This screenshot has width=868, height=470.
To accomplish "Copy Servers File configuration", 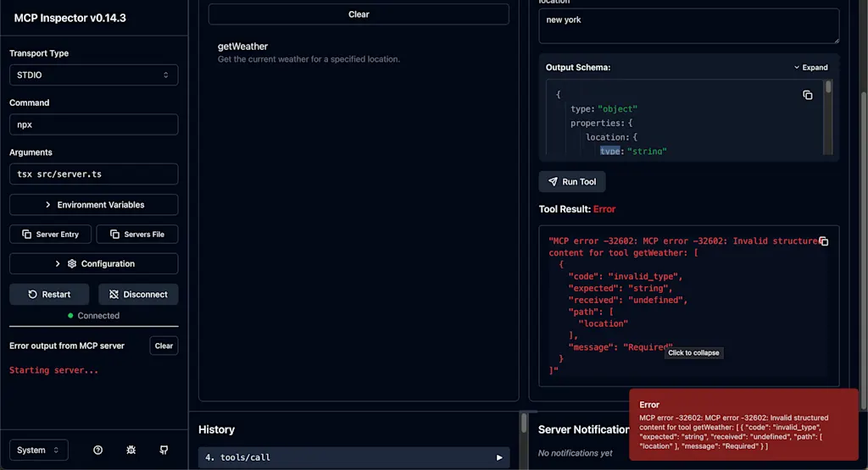I will [137, 235].
